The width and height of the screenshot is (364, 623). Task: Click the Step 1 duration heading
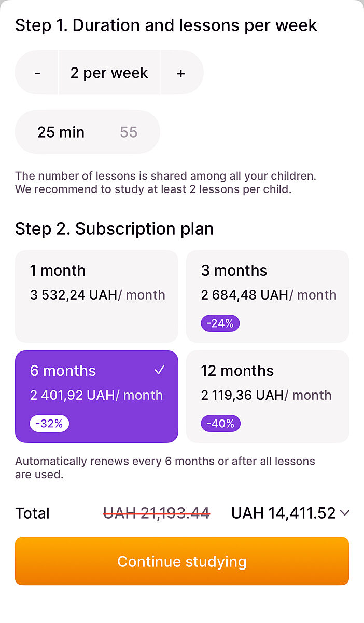coord(166,25)
